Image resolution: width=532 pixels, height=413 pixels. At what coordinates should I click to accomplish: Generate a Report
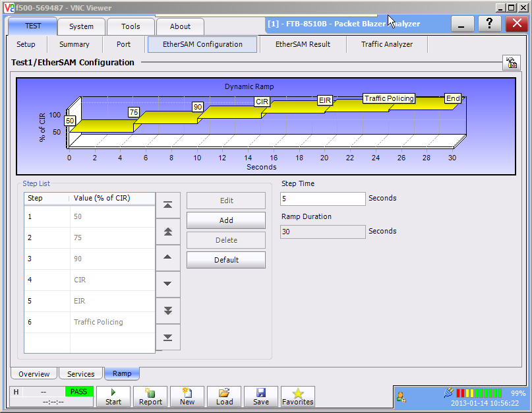150,397
